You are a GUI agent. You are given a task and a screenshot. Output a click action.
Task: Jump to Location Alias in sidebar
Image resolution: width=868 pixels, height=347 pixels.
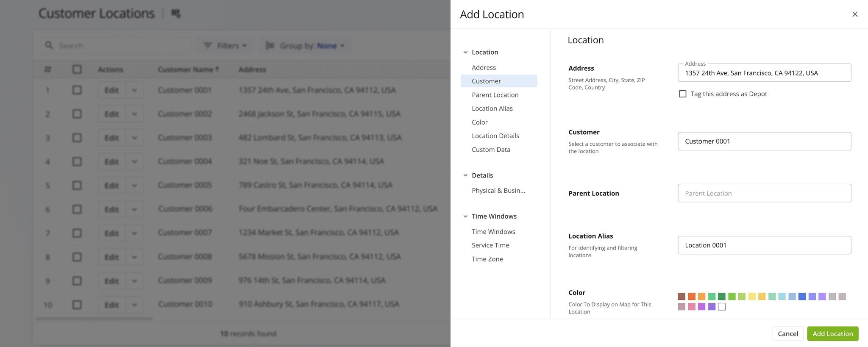pos(492,108)
